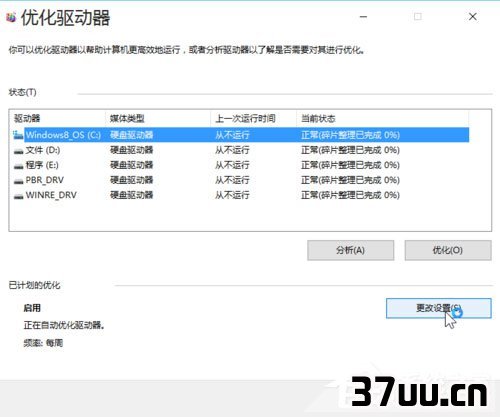
Task: Click the 媒体类型 column header
Action: coord(158,118)
